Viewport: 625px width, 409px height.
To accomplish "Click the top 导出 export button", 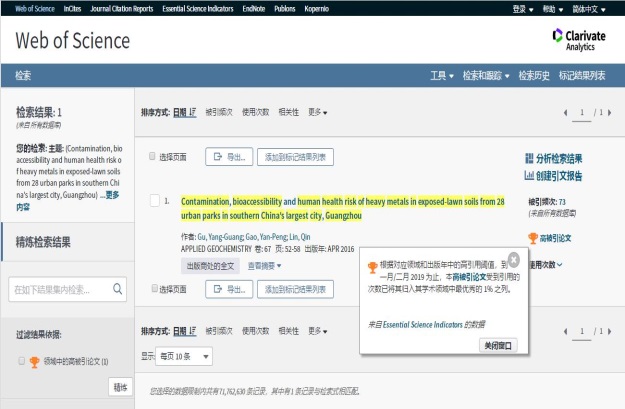I will (229, 157).
